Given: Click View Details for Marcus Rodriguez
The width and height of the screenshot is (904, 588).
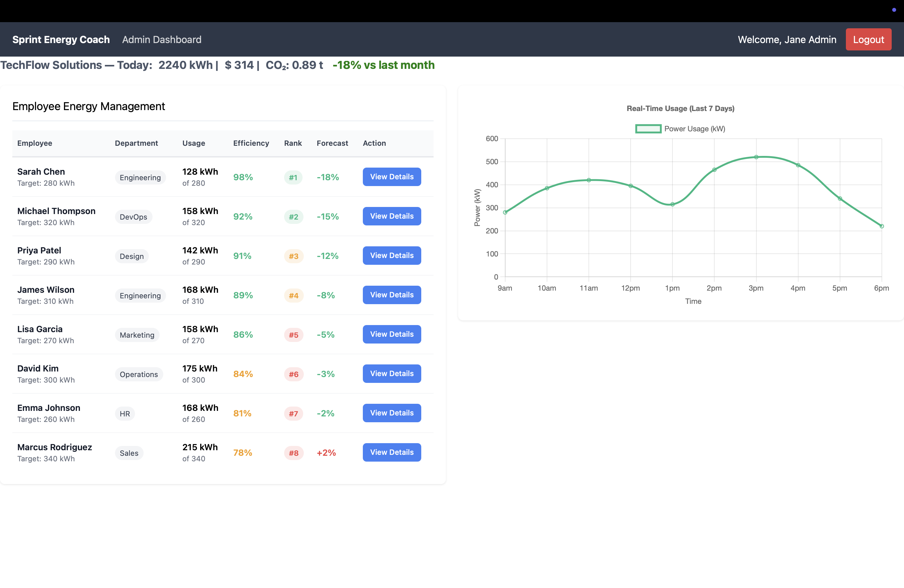Looking at the screenshot, I should (x=392, y=452).
